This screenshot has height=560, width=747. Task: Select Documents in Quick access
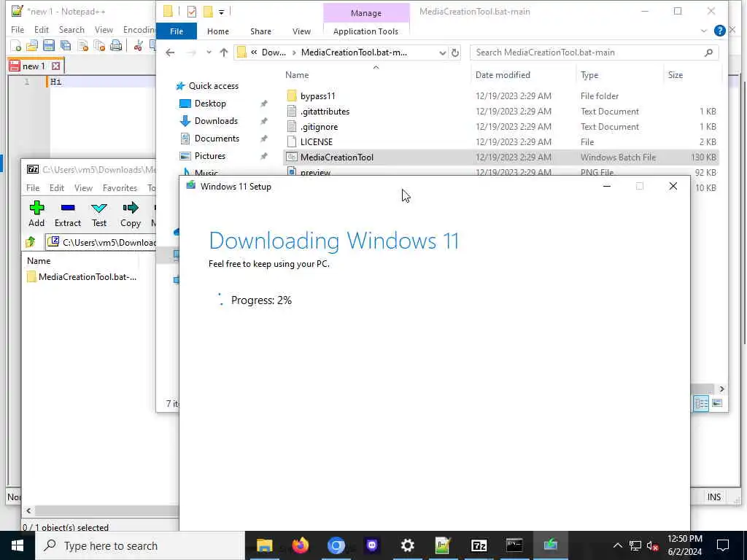click(217, 139)
